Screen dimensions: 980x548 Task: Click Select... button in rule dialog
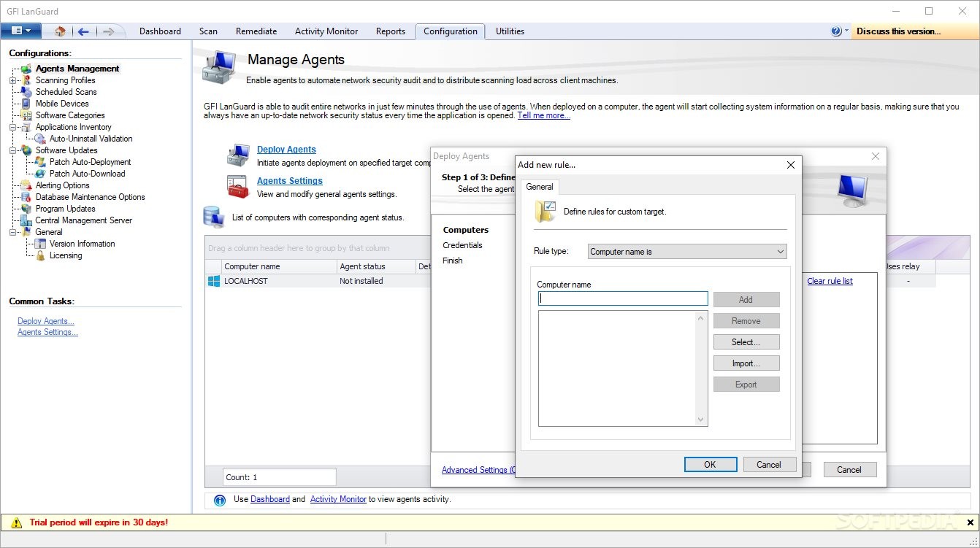click(746, 342)
